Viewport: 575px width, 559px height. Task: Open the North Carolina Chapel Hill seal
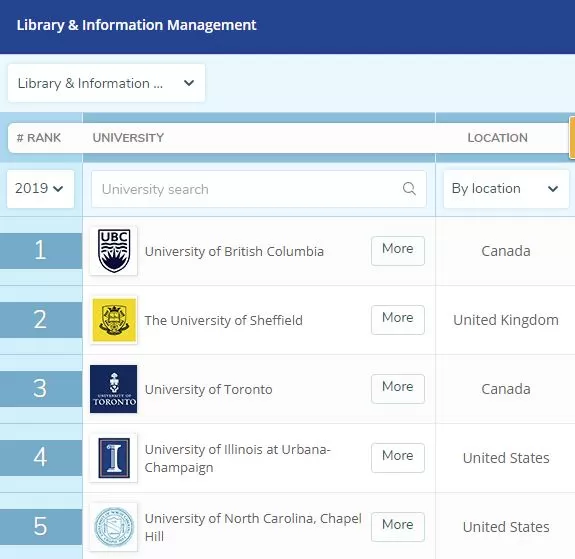[114, 527]
